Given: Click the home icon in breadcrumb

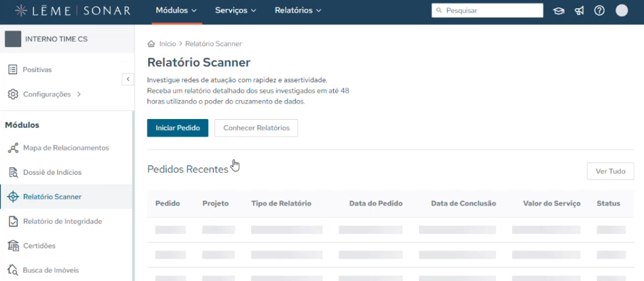Looking at the screenshot, I should 151,44.
